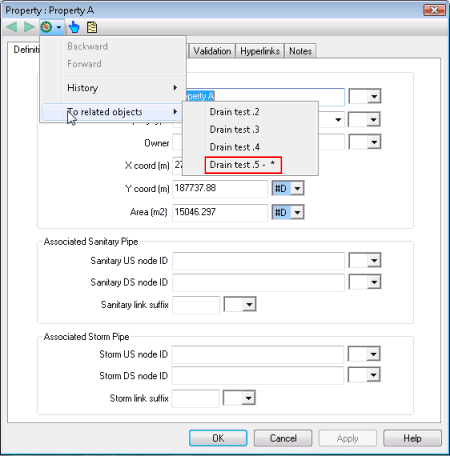Open Sanitary US node ID flag dropdown

tap(374, 260)
